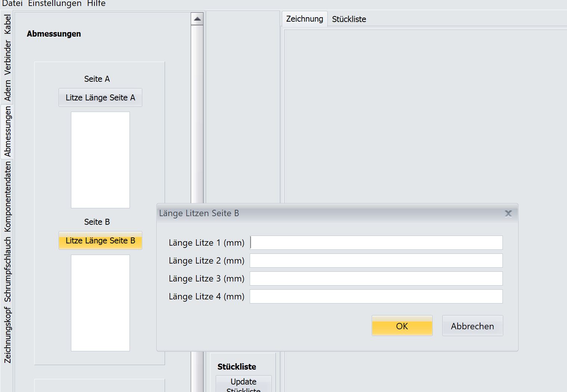The height and width of the screenshot is (392, 567).
Task: Cancel with the Abbrechen button
Action: [x=472, y=326]
